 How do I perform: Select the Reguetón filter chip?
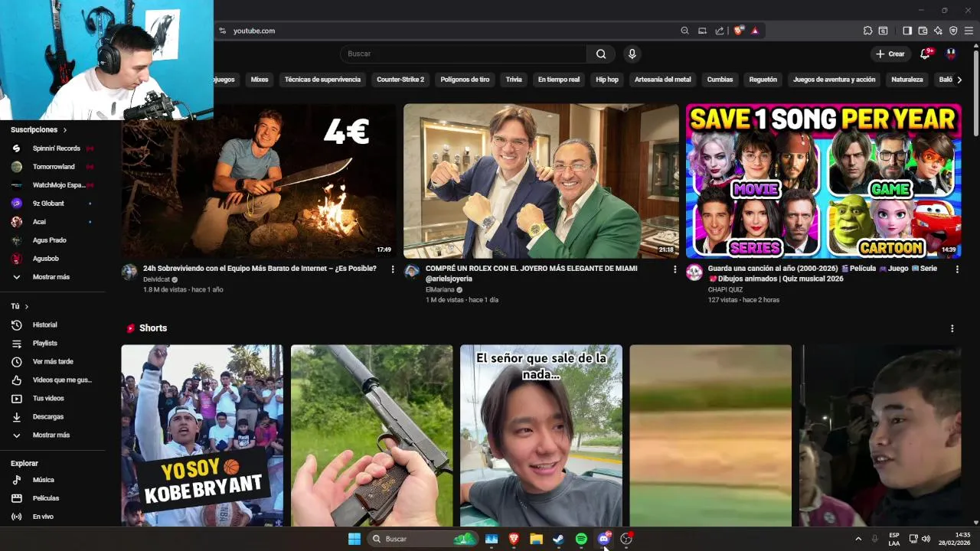point(763,80)
